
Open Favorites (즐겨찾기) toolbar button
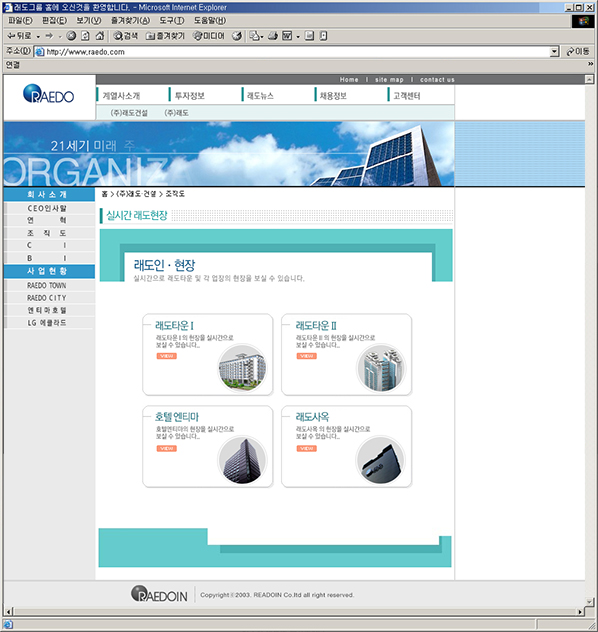point(165,36)
